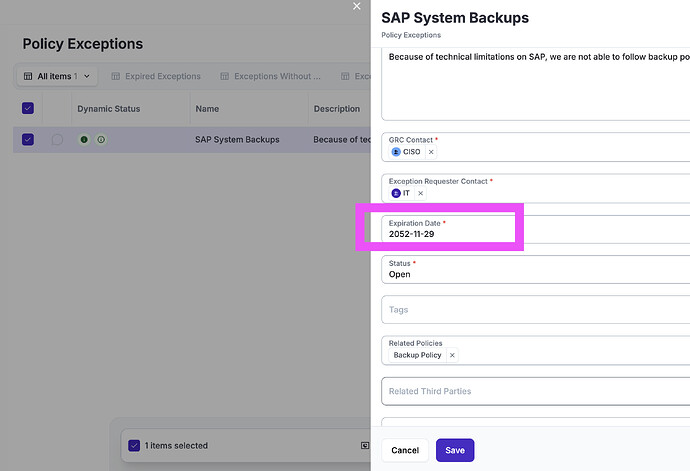
Task: Click the comment bubble icon in SAP row
Action: click(57, 140)
